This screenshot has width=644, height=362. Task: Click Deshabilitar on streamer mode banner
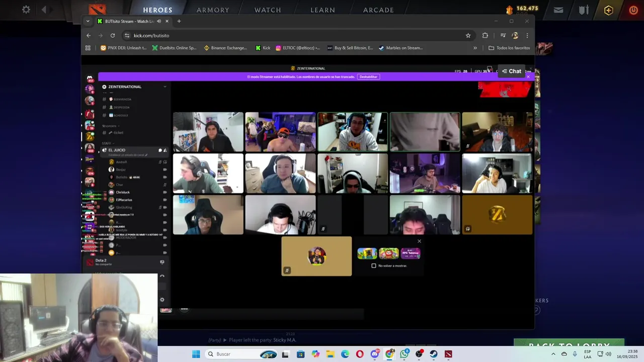pyautogui.click(x=368, y=76)
